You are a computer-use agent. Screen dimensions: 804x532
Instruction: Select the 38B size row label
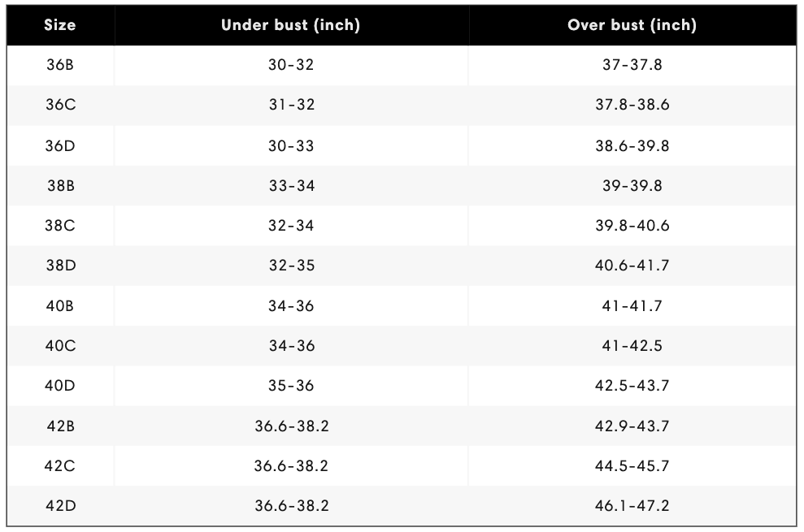pyautogui.click(x=60, y=185)
